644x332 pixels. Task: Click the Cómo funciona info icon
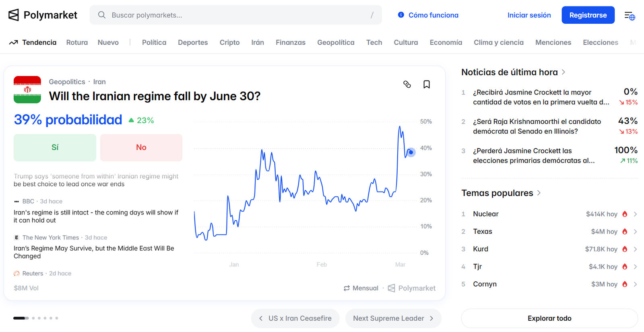(401, 15)
